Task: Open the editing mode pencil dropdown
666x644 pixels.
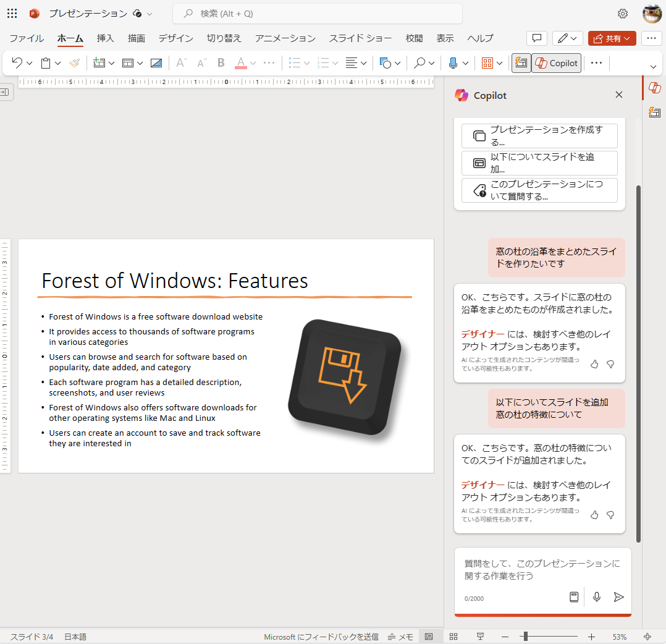Action: (x=567, y=38)
